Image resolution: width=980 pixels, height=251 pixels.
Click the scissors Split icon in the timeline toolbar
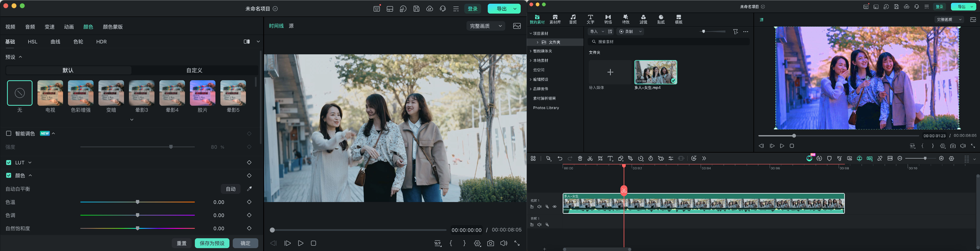(x=590, y=158)
